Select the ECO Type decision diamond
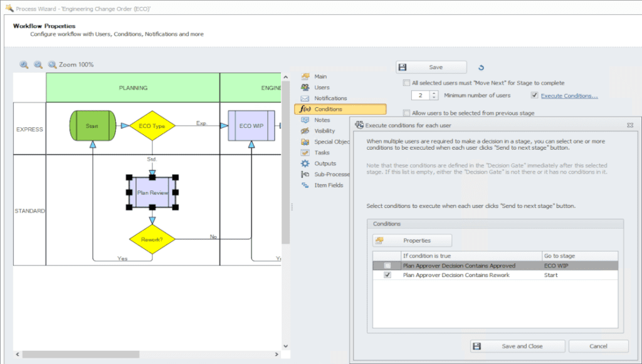Viewport: 642px width, 364px height. 152,125
